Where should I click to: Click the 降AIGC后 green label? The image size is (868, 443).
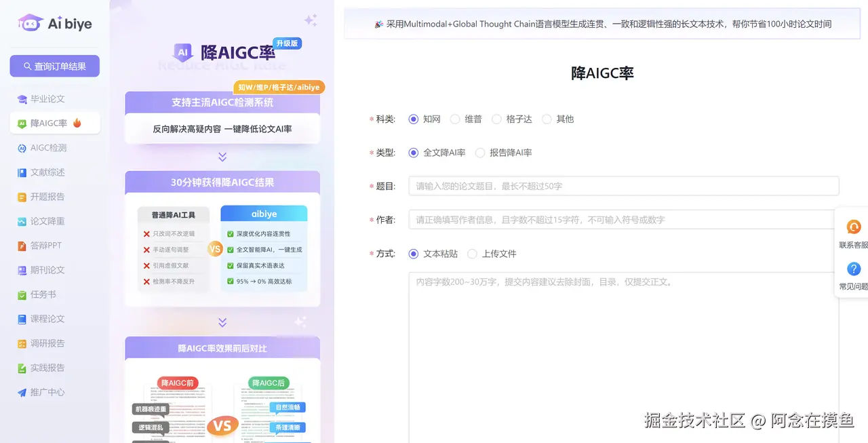269,383
